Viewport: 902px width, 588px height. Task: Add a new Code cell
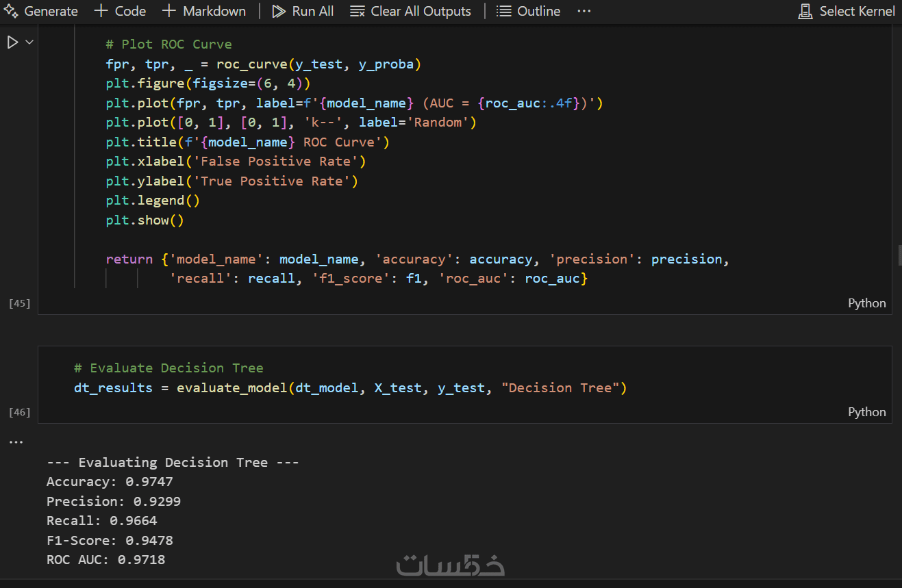pos(120,12)
